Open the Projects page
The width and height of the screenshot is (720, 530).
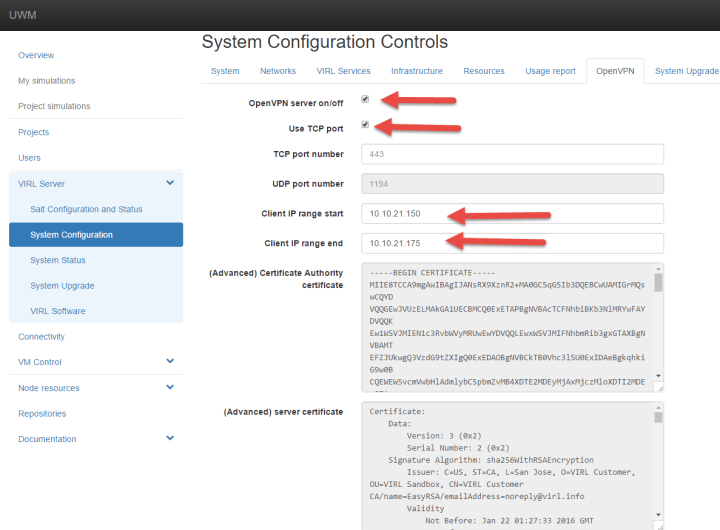tap(34, 132)
